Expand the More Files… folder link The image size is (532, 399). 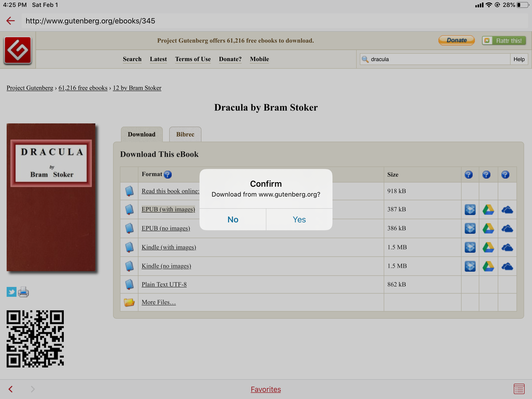coord(159,302)
